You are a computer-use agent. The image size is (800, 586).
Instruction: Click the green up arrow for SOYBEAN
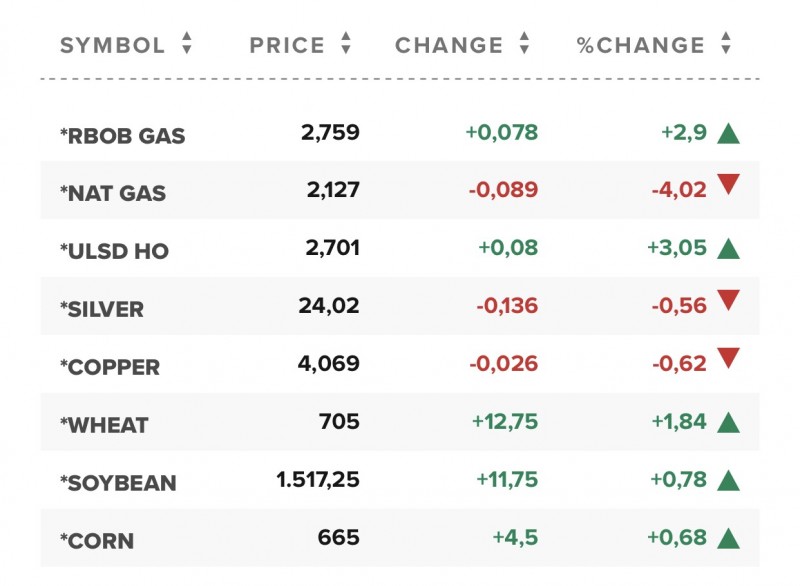point(728,481)
